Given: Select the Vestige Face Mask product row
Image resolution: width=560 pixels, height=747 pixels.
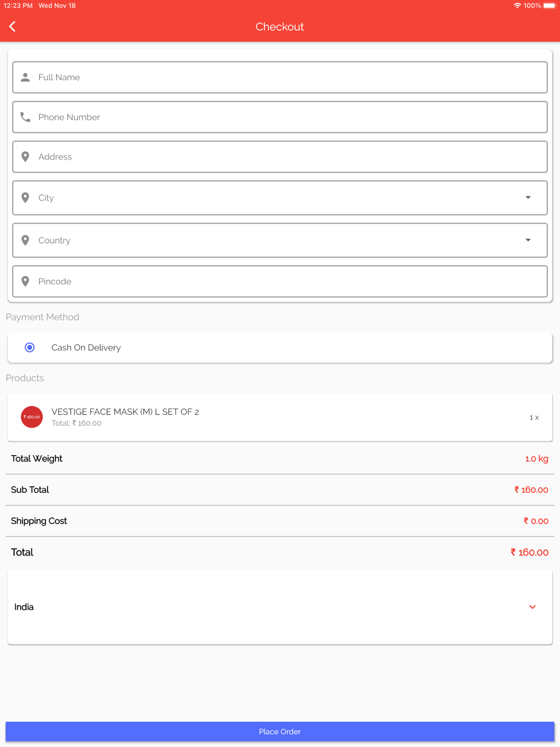Looking at the screenshot, I should click(x=280, y=417).
